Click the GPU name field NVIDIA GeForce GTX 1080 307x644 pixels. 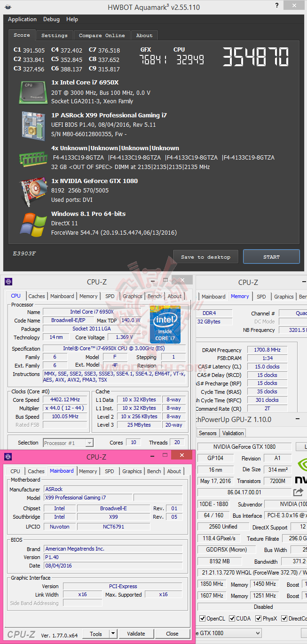click(x=244, y=446)
